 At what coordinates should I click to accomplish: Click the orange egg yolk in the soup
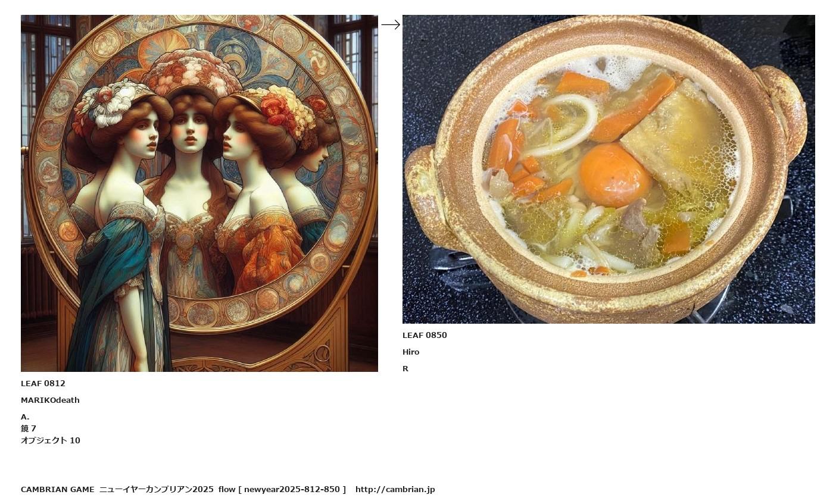click(x=615, y=175)
